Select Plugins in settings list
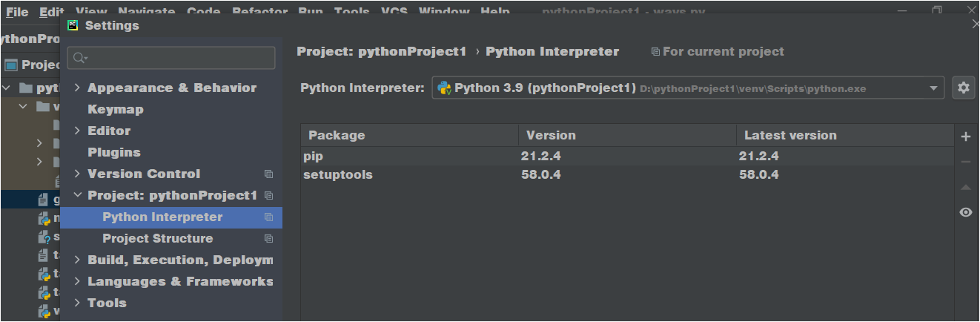Viewport: 980px width, 322px height. pyautogui.click(x=114, y=152)
